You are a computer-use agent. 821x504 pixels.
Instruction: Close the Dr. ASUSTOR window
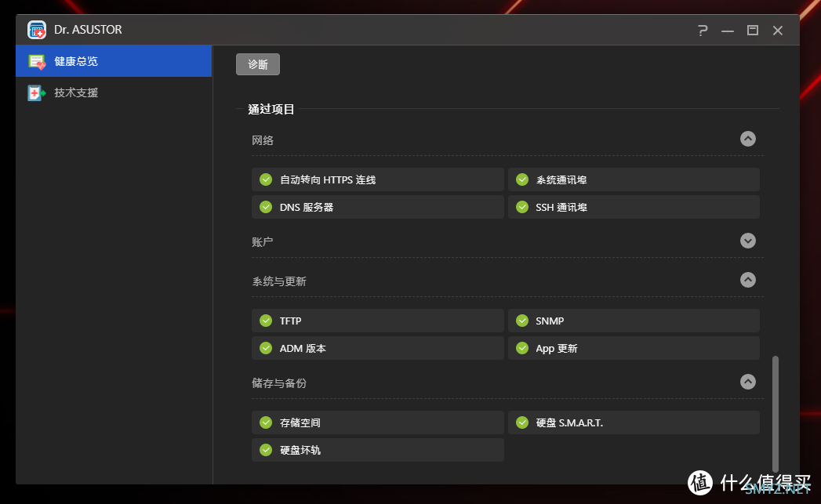(778, 31)
